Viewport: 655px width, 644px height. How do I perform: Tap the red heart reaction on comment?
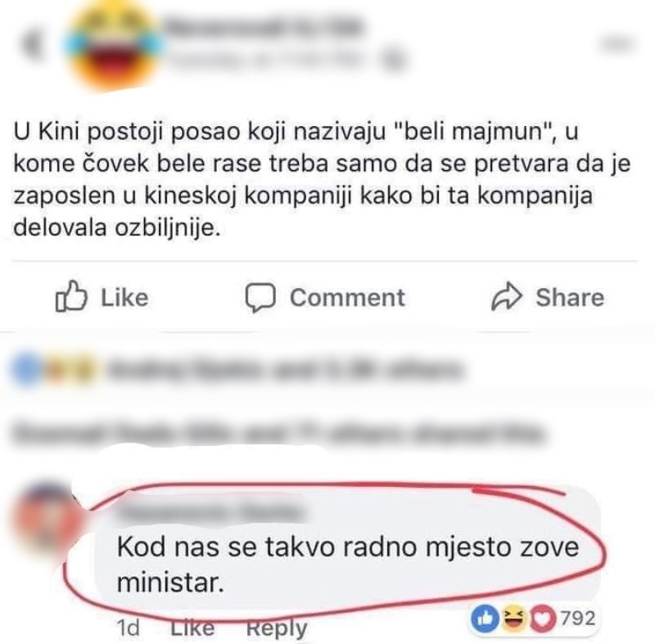(543, 619)
